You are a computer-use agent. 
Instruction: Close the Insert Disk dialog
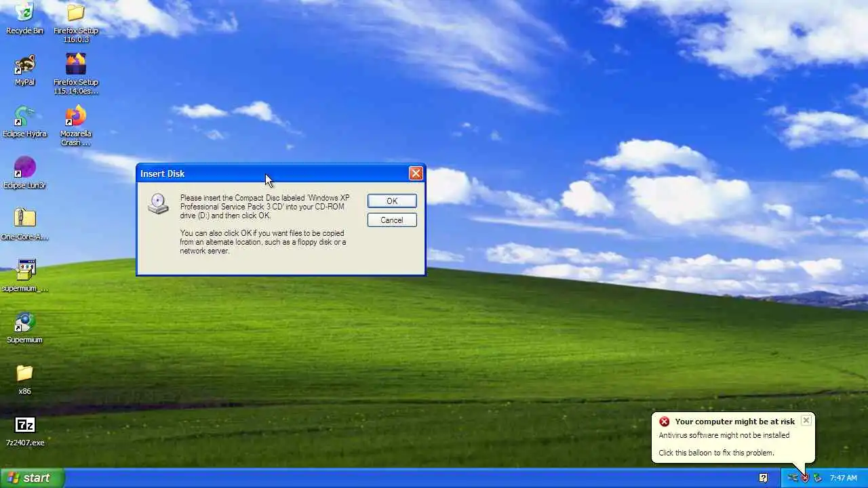(x=416, y=174)
